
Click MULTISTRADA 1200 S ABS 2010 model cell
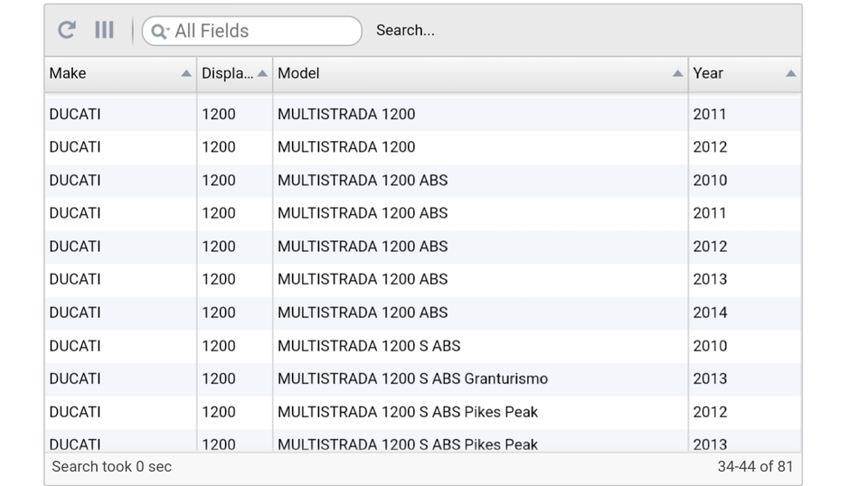pos(369,346)
